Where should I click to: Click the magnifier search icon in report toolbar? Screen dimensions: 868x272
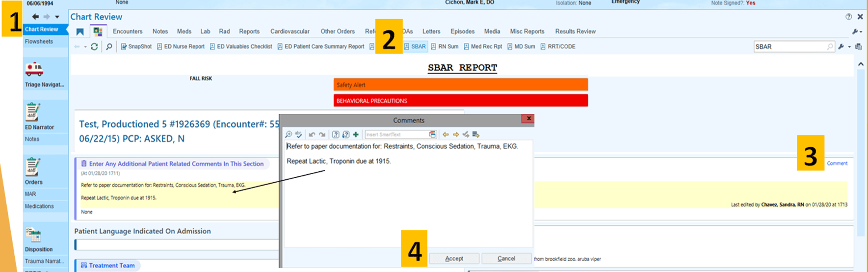tap(109, 47)
